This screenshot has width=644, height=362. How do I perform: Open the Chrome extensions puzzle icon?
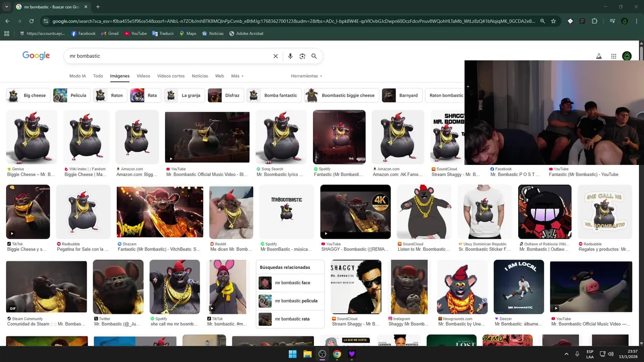coord(594,21)
